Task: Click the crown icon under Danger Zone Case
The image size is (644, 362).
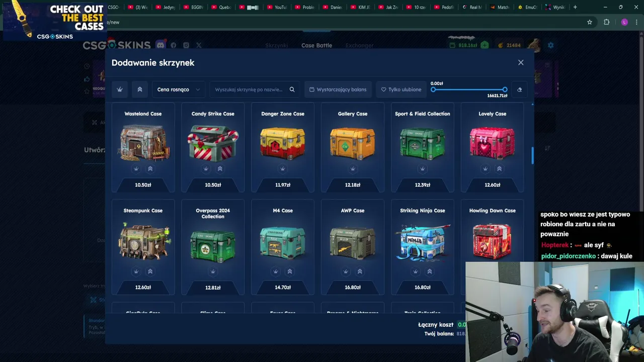Action: (283, 168)
